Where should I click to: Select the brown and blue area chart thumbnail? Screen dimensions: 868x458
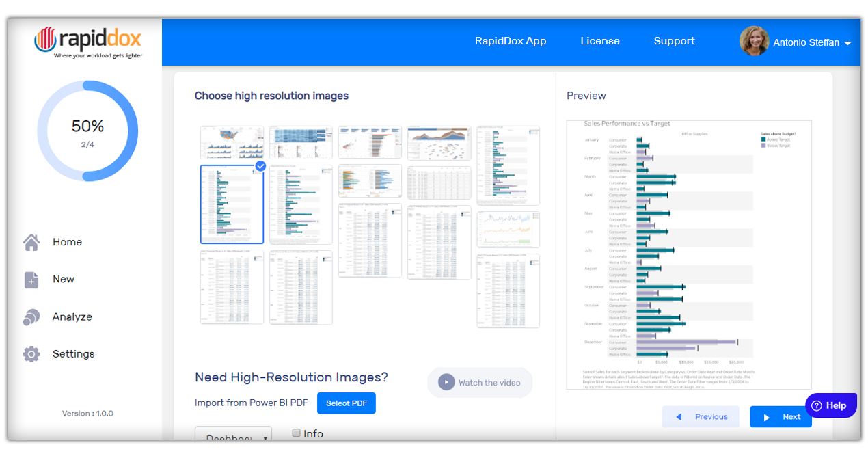coord(439,142)
